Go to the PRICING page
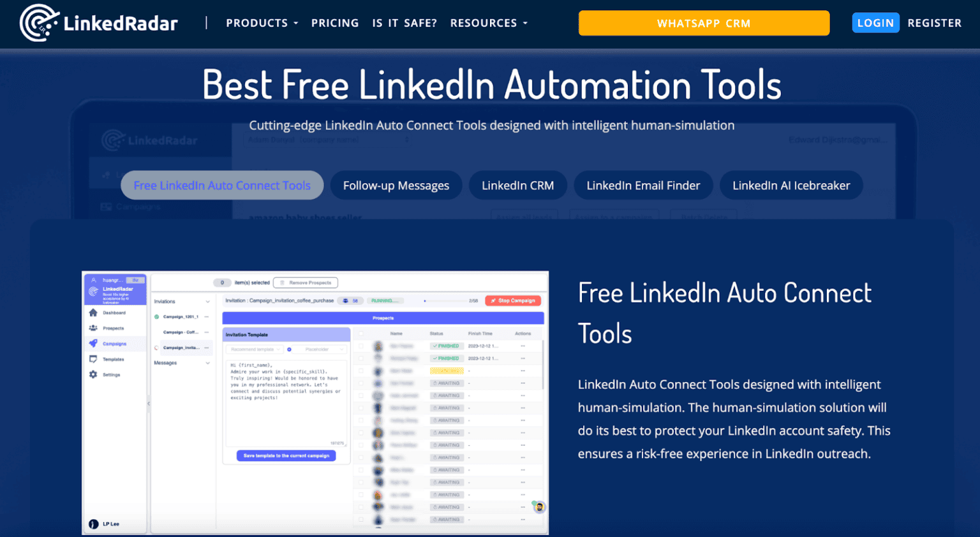 click(335, 23)
